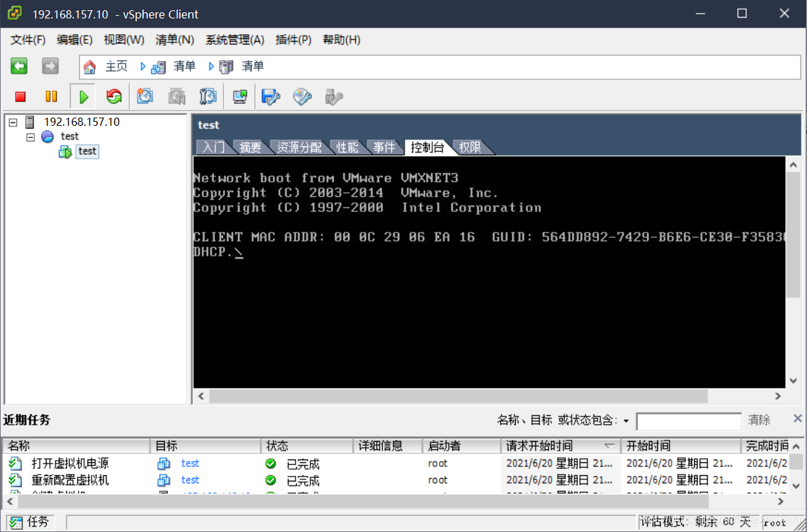The image size is (807, 532).
Task: Click the host server icon in tree
Action: click(x=30, y=122)
